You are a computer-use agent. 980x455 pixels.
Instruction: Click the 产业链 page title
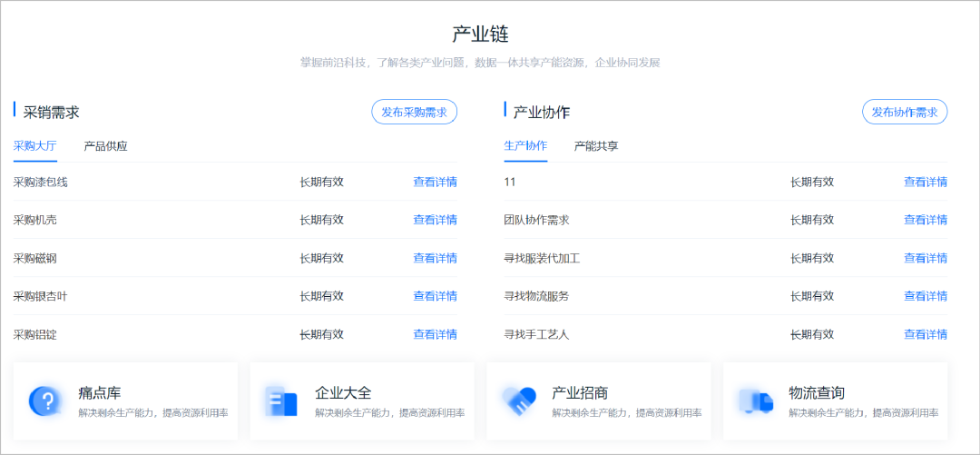(x=481, y=34)
